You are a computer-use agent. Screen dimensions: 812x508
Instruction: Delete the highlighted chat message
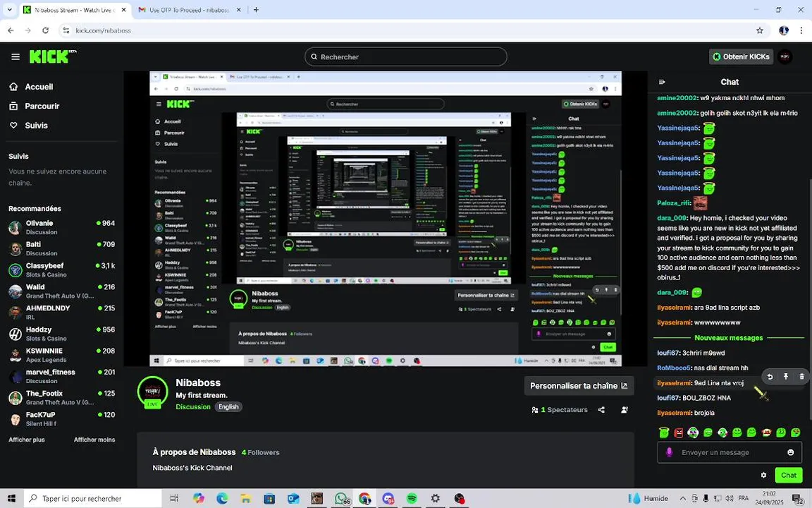(801, 376)
